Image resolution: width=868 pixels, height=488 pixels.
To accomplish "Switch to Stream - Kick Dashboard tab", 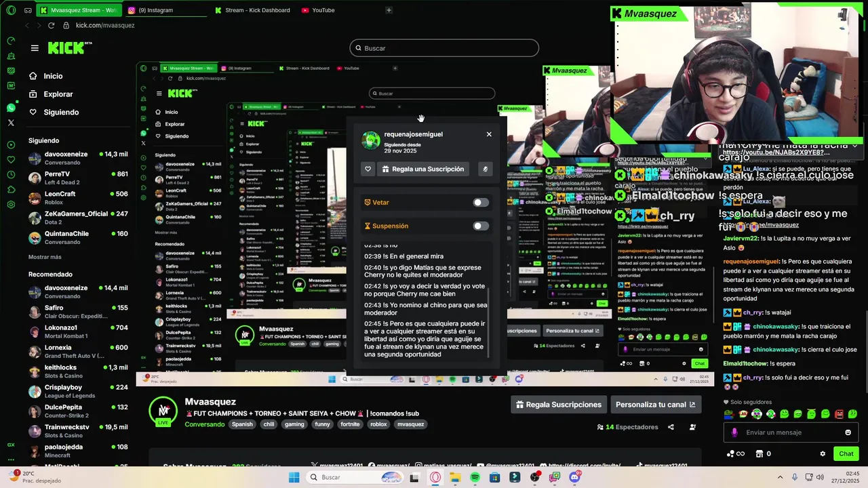I will pos(252,10).
